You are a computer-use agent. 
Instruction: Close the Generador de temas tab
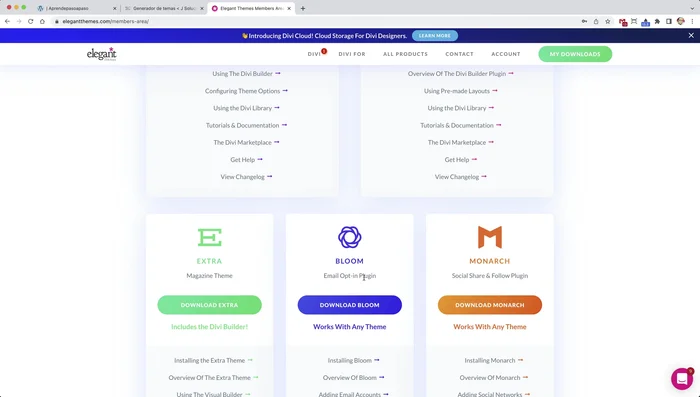click(x=201, y=8)
